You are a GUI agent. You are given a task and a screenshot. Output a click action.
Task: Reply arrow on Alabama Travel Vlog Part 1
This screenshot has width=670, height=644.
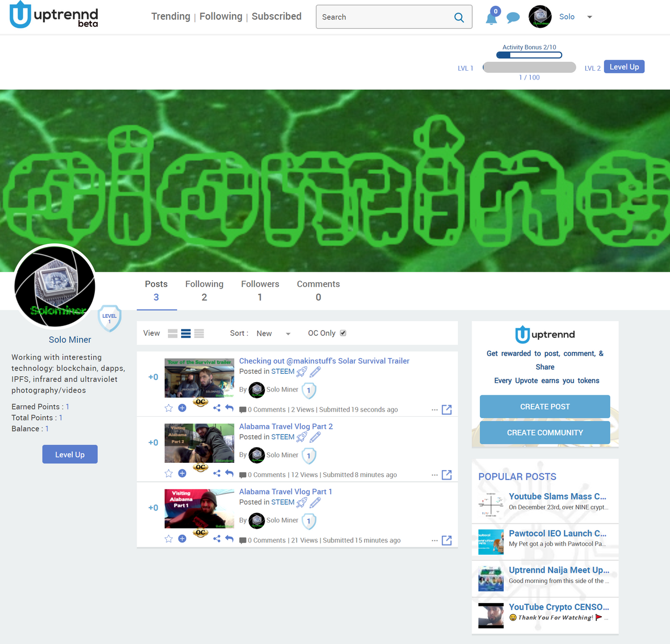coord(229,539)
